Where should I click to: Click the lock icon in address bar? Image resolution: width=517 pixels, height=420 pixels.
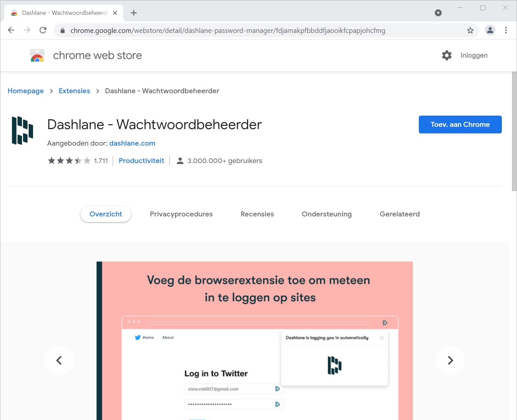[x=63, y=31]
